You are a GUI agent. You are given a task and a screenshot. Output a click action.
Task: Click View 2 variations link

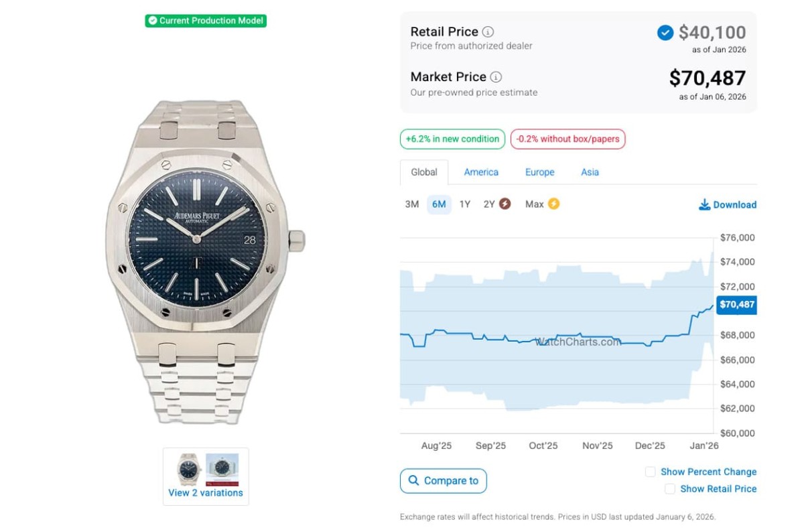206,492
